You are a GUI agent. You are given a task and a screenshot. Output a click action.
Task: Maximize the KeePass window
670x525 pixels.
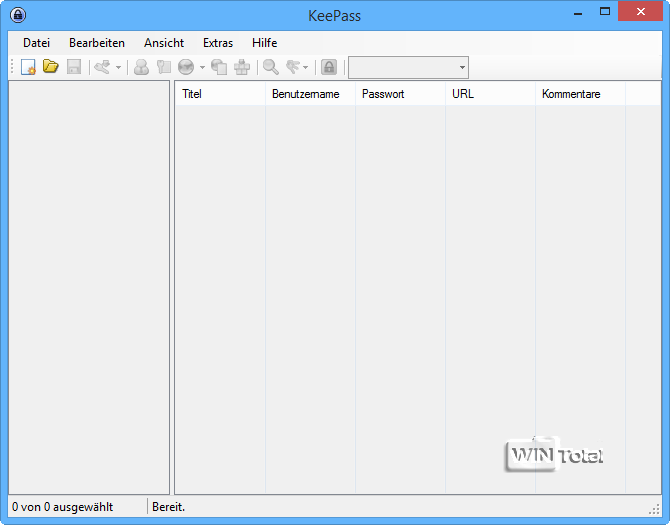[x=605, y=12]
